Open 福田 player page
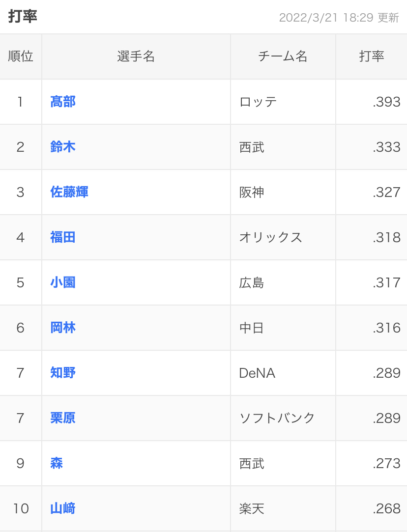Screen dimensions: 407x532 tap(63, 237)
